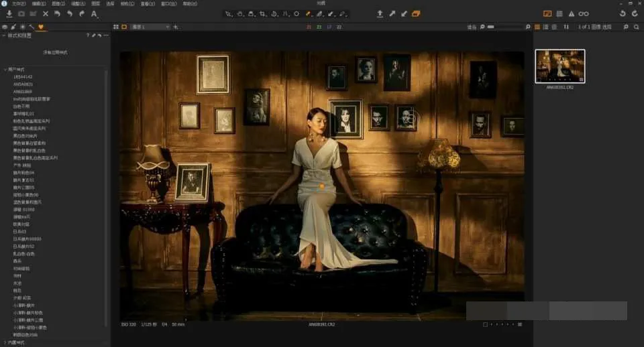The image size is (644, 347).
Task: Toggle the orange viewer mode button
Action: click(547, 14)
